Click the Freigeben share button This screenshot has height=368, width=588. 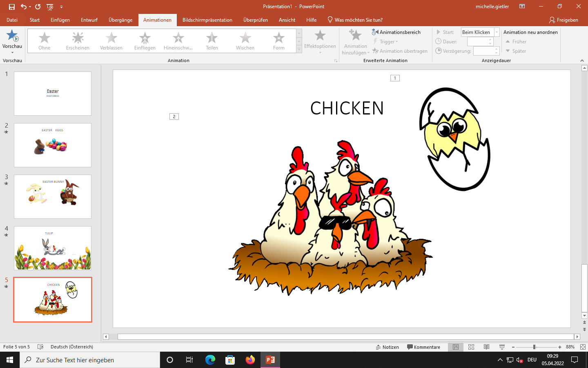(563, 20)
